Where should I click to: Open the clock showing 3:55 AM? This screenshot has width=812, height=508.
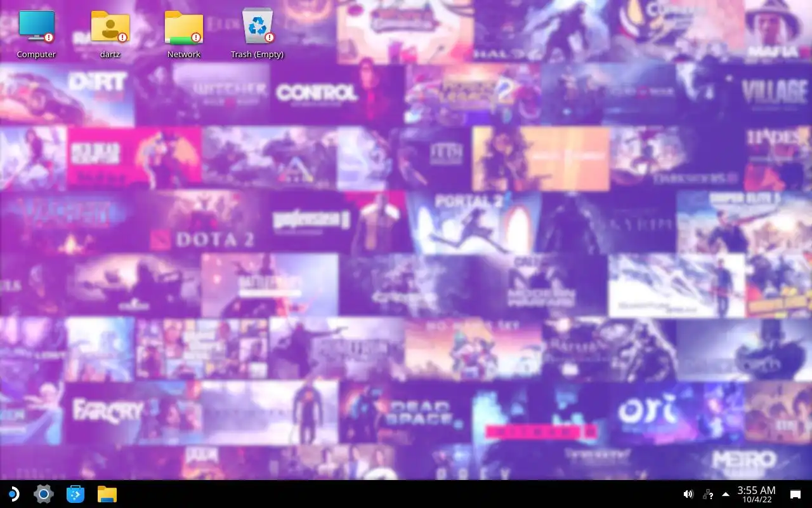click(756, 494)
